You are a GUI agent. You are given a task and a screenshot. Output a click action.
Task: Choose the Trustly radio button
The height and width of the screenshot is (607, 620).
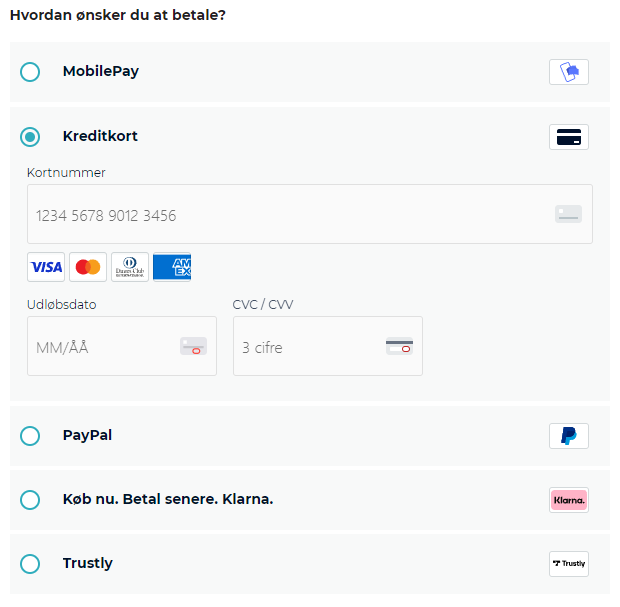(30, 564)
